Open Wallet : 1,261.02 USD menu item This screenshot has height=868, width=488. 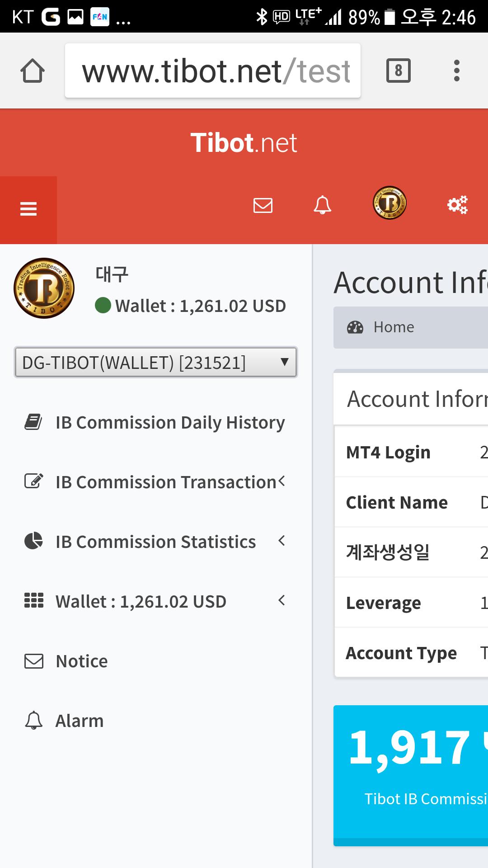click(156, 602)
